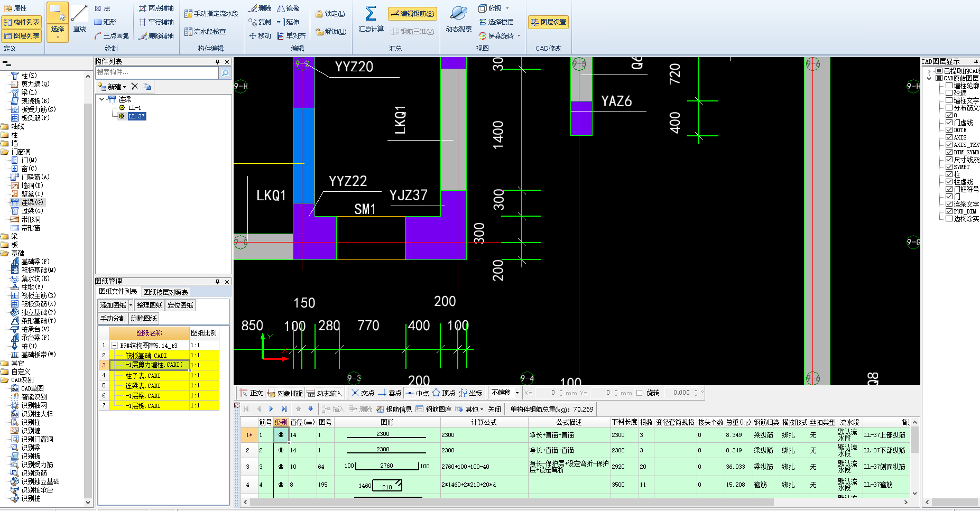Click the 删除 delete tool in ribbon

260,8
